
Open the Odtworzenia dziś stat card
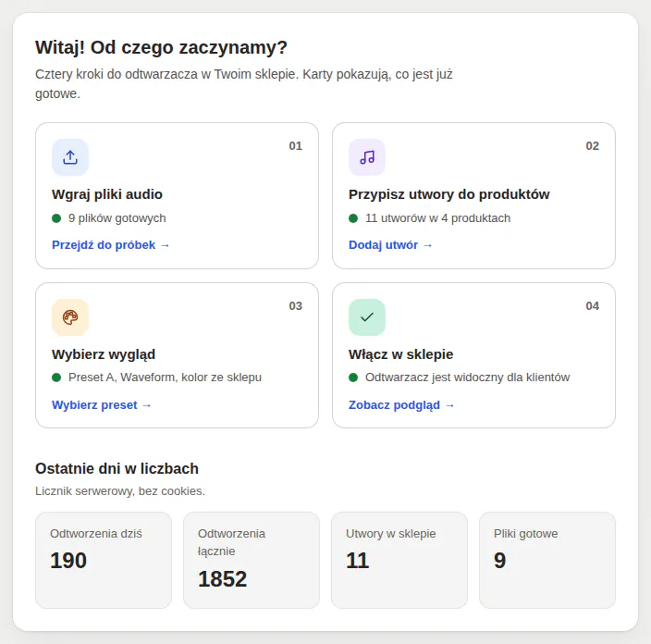(x=104, y=560)
